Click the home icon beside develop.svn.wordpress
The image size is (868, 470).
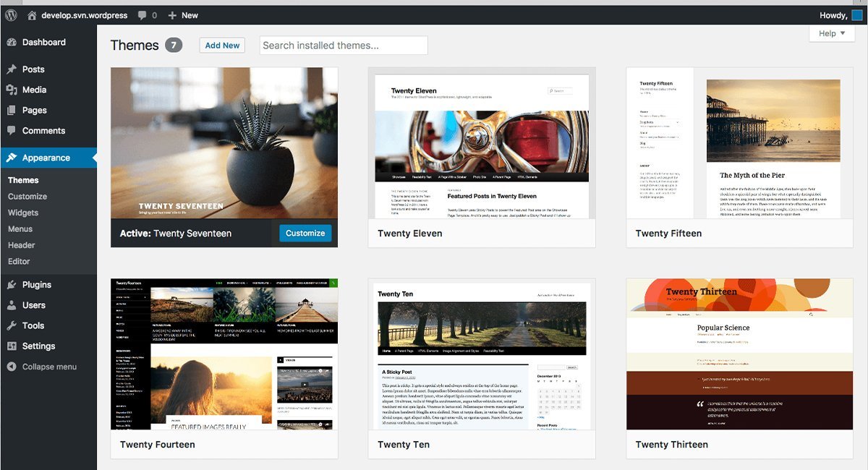tap(32, 15)
